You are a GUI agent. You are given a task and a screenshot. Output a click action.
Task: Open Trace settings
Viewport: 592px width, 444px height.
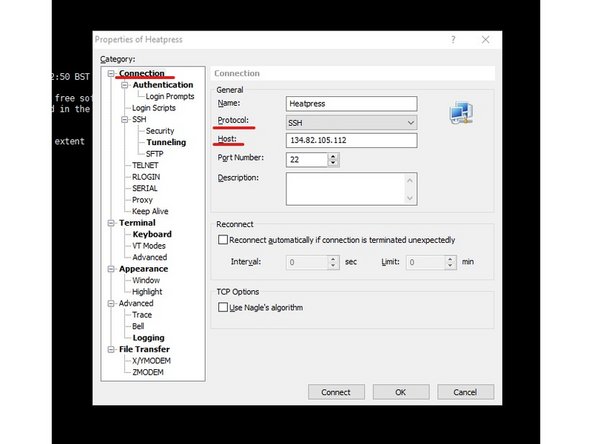tap(142, 315)
